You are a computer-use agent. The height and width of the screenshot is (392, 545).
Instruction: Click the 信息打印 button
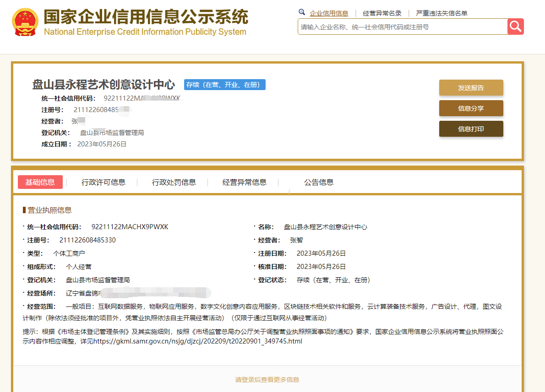(471, 129)
